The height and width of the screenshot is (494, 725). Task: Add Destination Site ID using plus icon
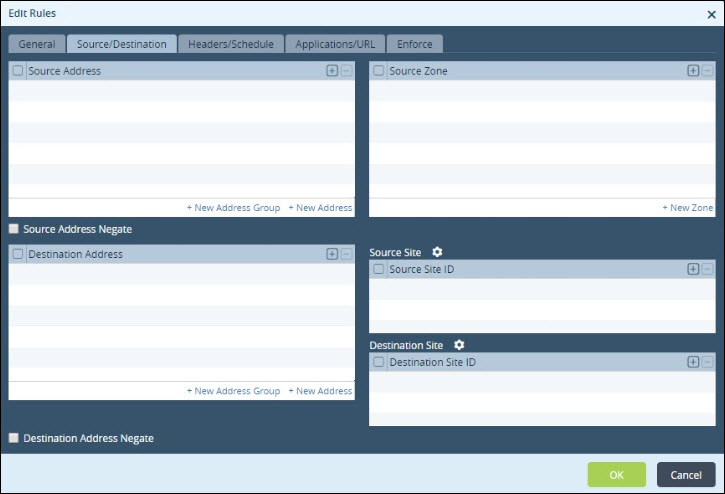click(x=693, y=362)
